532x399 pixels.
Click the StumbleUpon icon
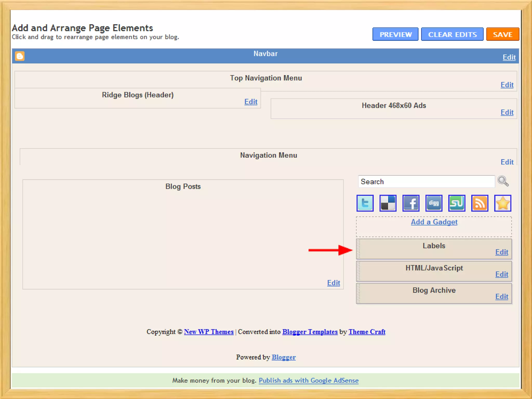point(457,203)
